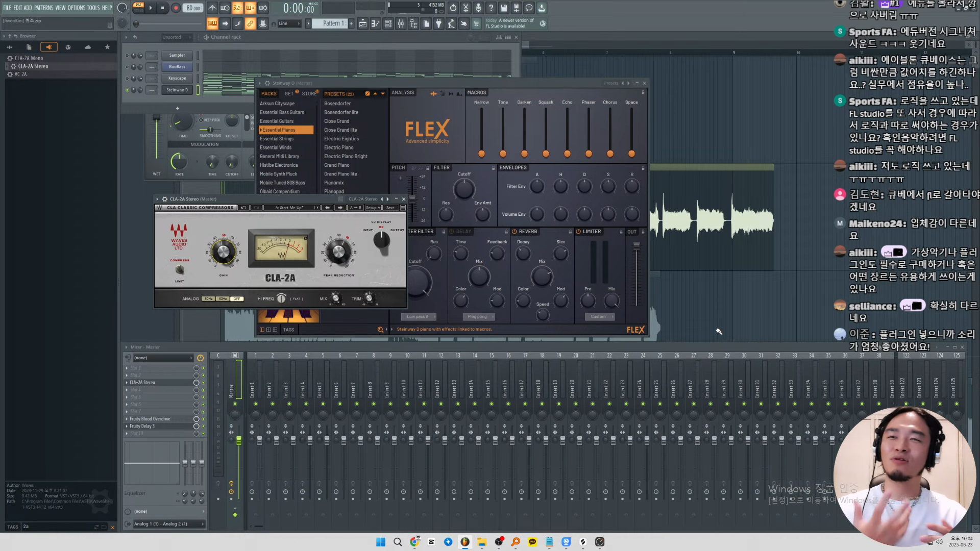The image size is (980, 551).
Task: Click the Keyscape channel button
Action: click(x=177, y=79)
